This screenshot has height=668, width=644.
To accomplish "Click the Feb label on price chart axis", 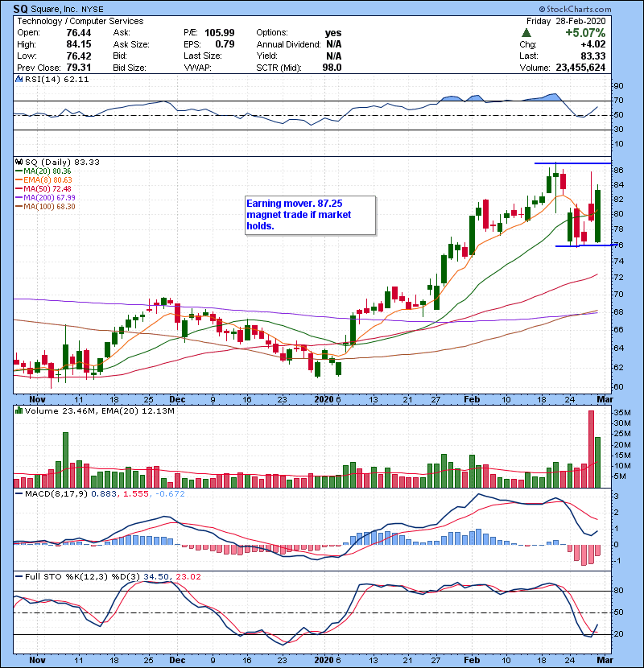I will (472, 400).
